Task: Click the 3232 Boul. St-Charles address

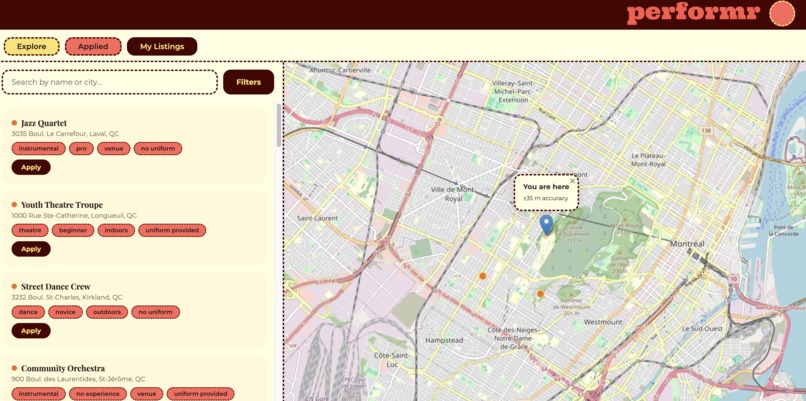Action: 67,297
